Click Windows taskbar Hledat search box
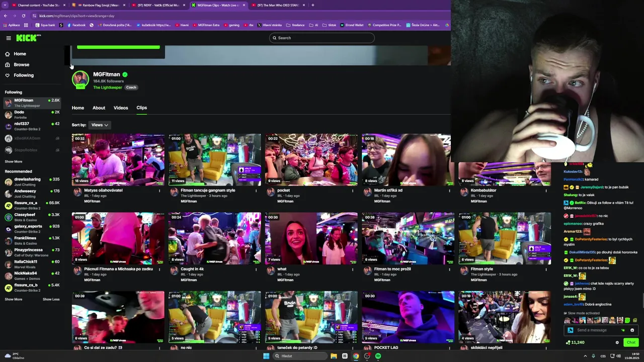 [299, 356]
